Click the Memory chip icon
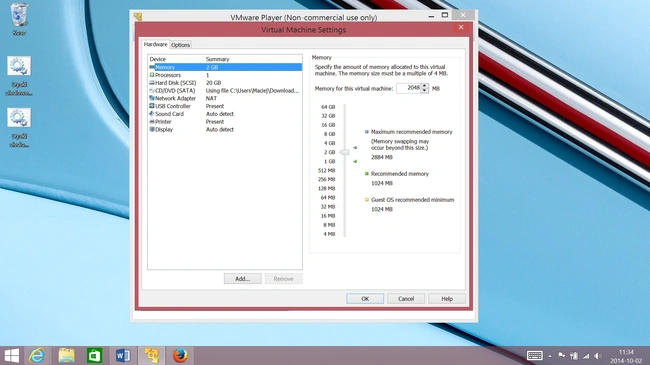This screenshot has width=650, height=365. coord(152,67)
